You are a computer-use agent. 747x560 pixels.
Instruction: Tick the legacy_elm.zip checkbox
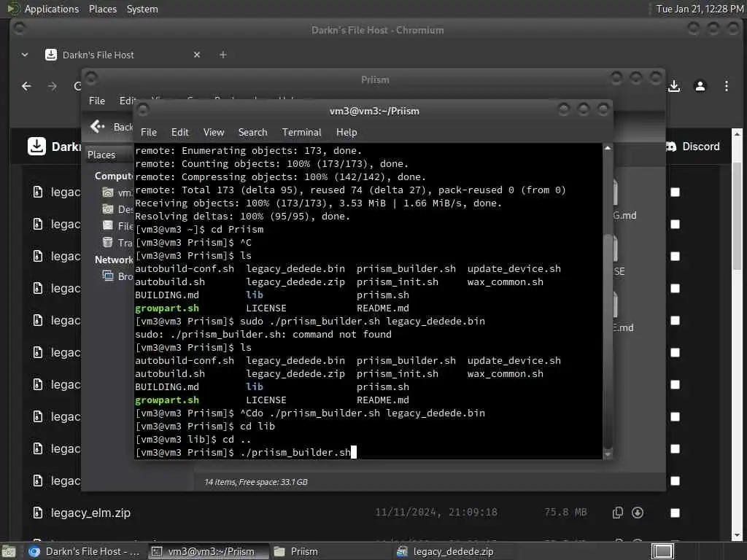coord(675,513)
